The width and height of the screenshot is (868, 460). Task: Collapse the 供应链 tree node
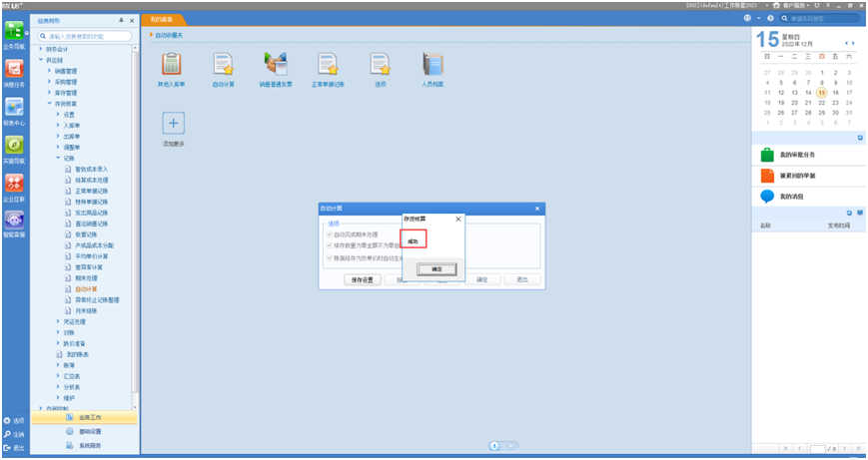(x=41, y=60)
